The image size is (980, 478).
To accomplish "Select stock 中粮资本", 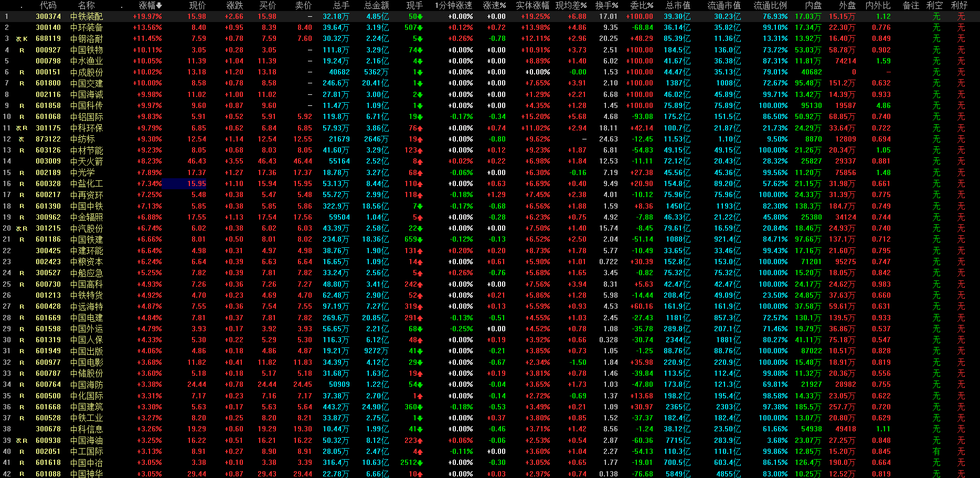I will coord(87,262).
